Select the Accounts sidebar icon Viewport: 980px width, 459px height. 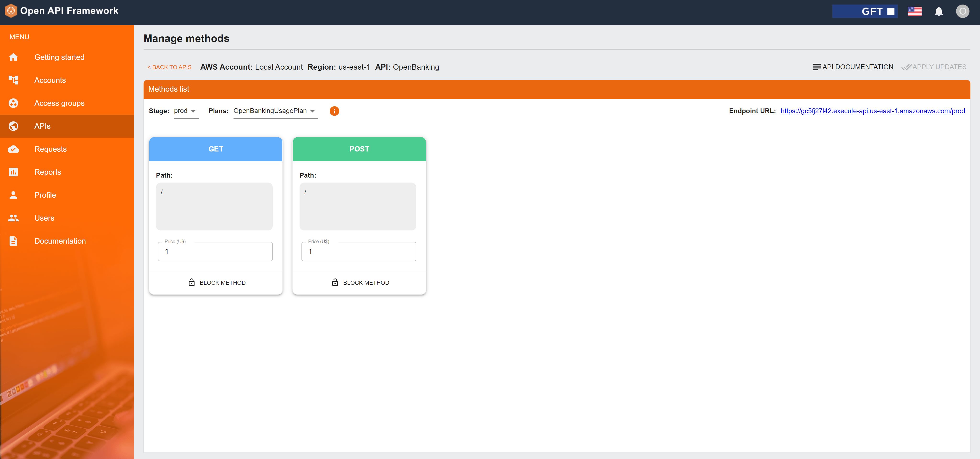coord(13,80)
